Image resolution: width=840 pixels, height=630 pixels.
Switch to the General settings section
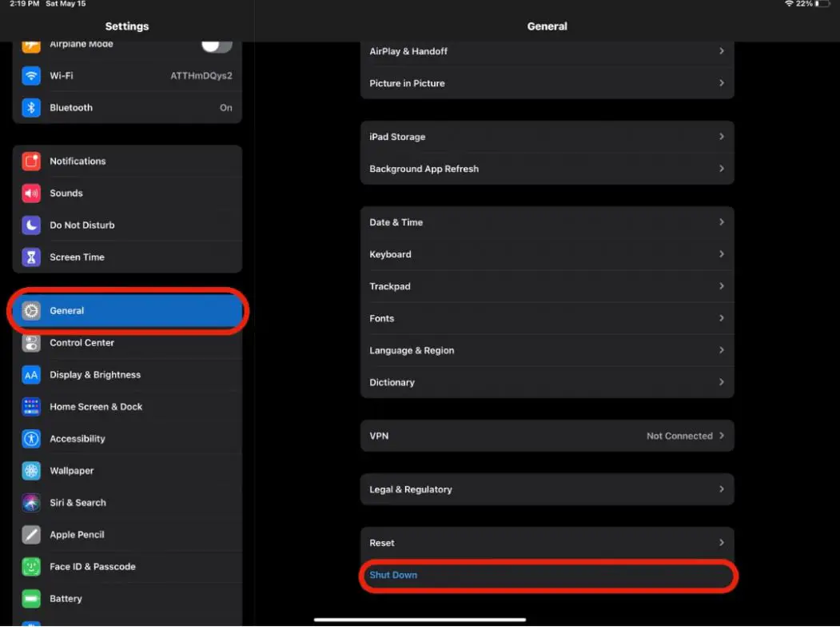coord(126,310)
